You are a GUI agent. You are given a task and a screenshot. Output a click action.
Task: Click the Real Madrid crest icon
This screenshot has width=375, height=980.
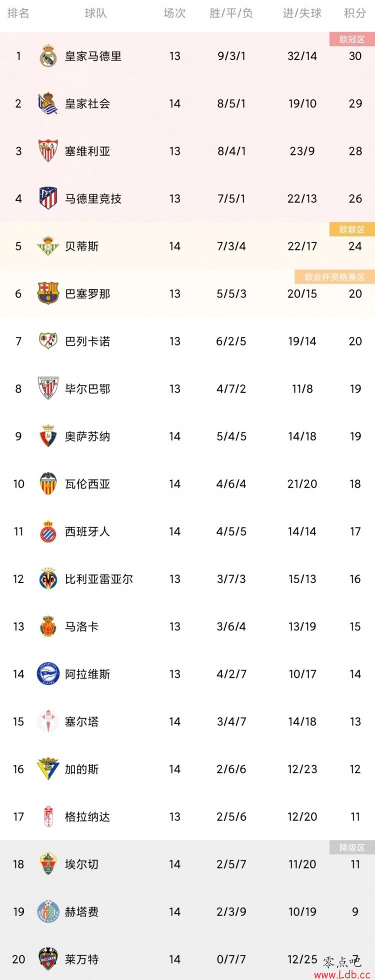[x=48, y=56]
